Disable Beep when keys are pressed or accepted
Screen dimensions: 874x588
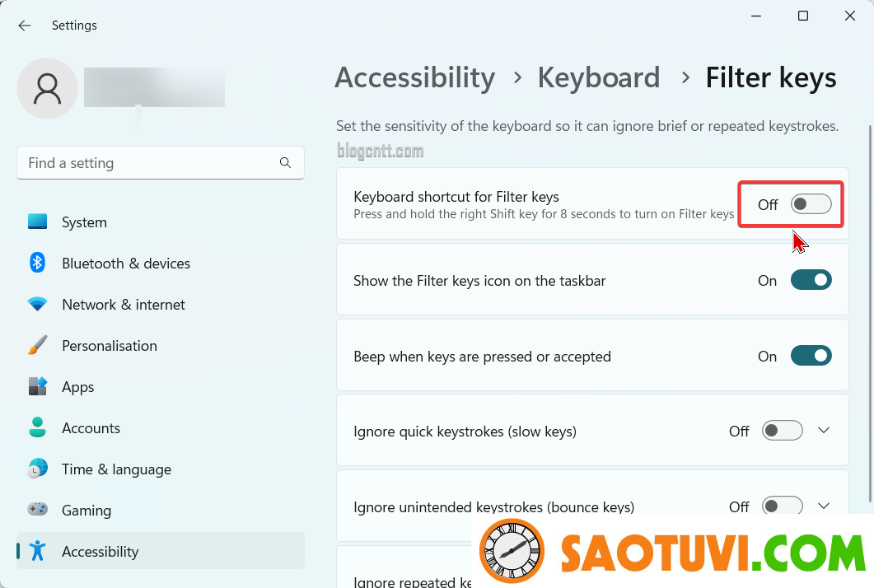(811, 356)
